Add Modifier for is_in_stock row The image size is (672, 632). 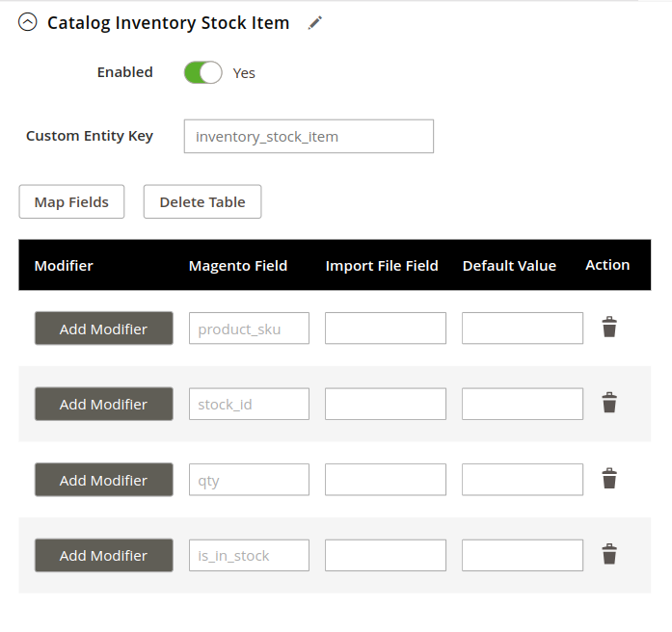click(x=104, y=555)
